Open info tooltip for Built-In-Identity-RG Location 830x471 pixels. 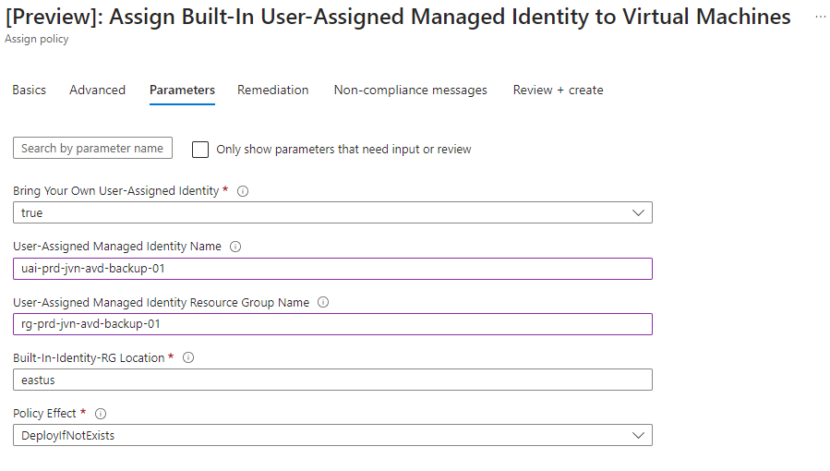tap(188, 358)
